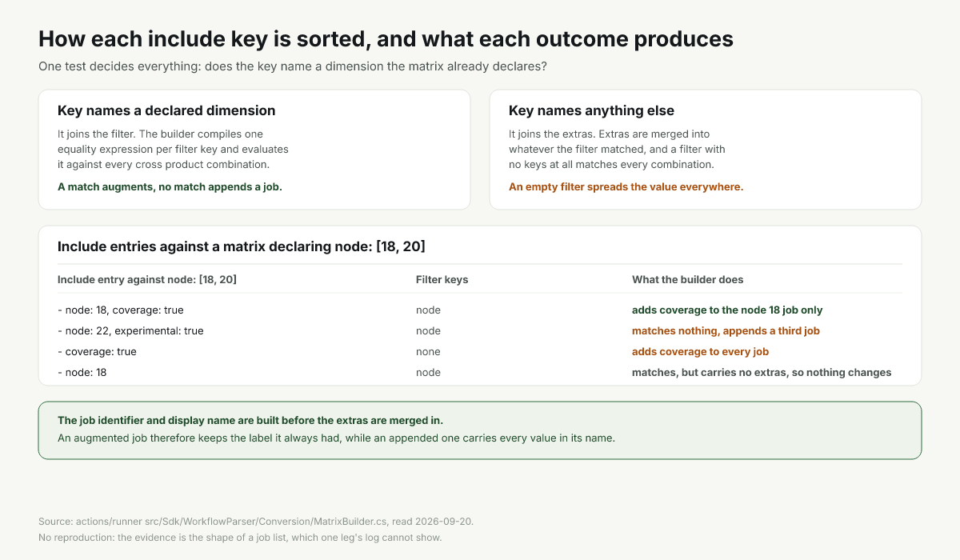The image size is (960, 560).
Task: Click the sentence 'An augmented job therefore keeps the label'
Action: (x=336, y=438)
